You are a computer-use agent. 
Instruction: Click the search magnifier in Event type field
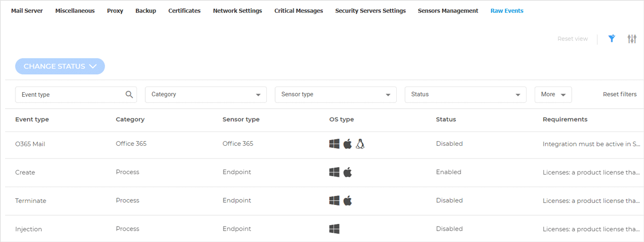[129, 94]
